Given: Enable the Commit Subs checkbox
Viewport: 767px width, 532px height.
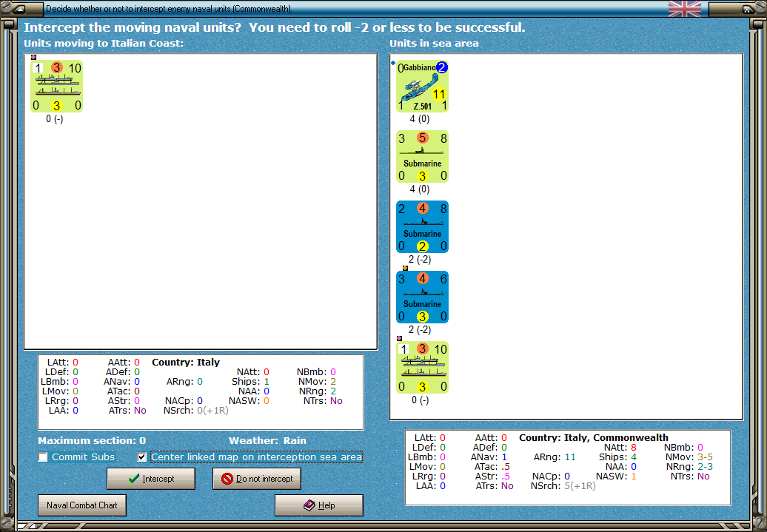Looking at the screenshot, I should pos(42,457).
